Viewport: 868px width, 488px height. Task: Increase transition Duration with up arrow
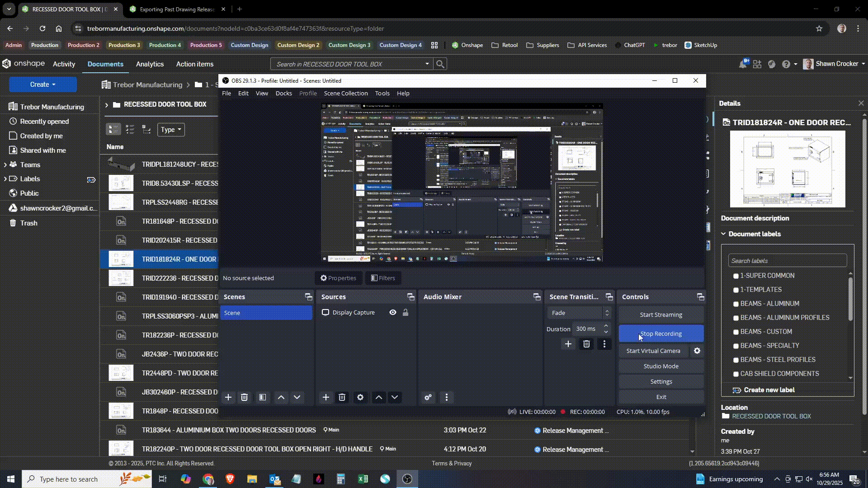pos(606,326)
